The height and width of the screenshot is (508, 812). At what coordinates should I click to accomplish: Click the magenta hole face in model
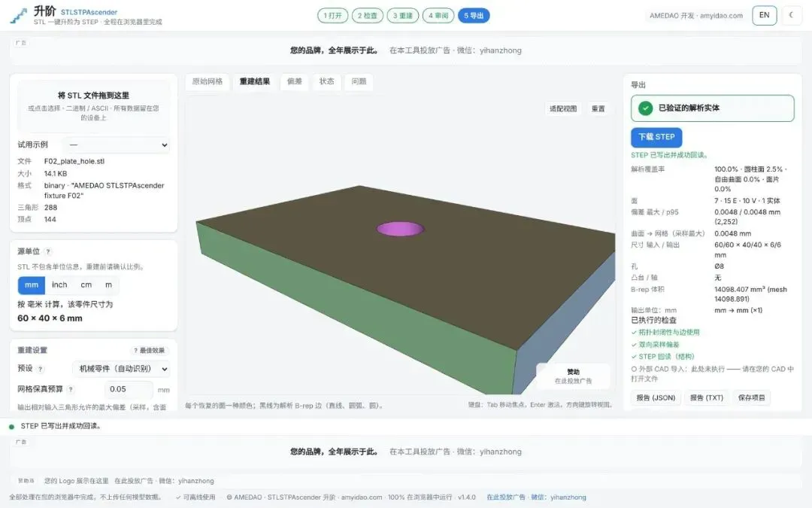(x=400, y=229)
